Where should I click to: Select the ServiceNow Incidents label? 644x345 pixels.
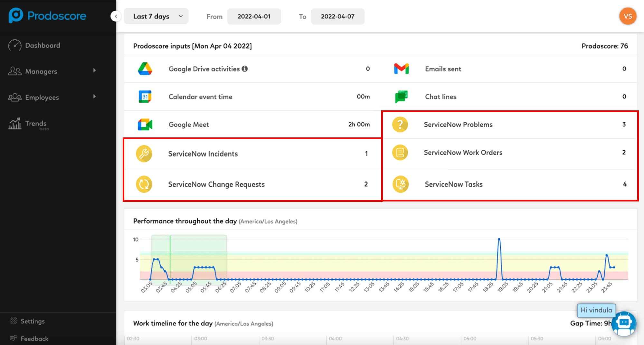point(203,154)
